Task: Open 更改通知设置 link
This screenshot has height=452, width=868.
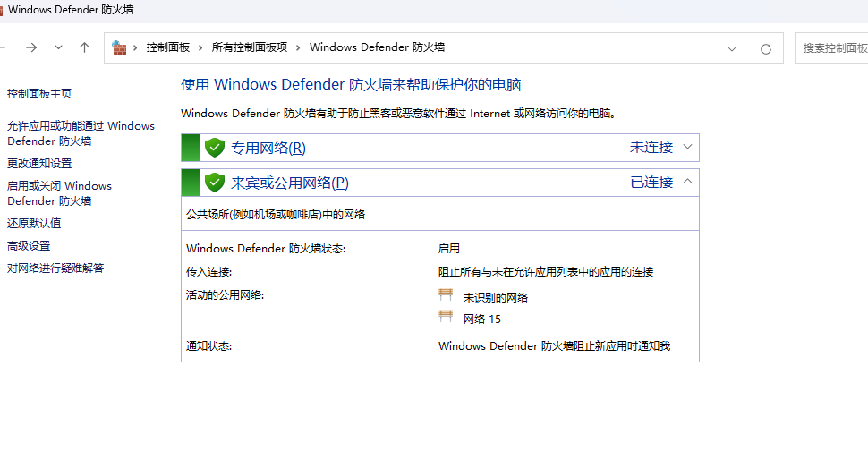Action: (x=39, y=164)
